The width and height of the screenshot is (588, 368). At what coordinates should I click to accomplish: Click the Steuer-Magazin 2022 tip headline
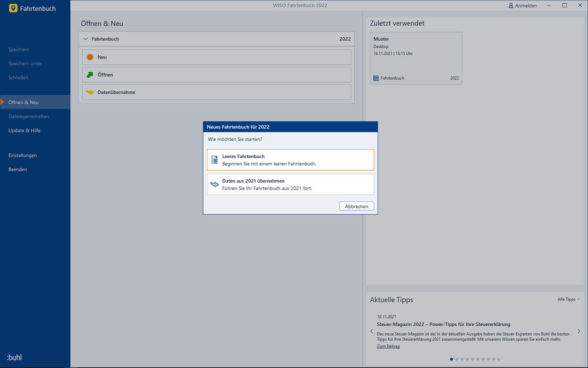pyautogui.click(x=444, y=324)
